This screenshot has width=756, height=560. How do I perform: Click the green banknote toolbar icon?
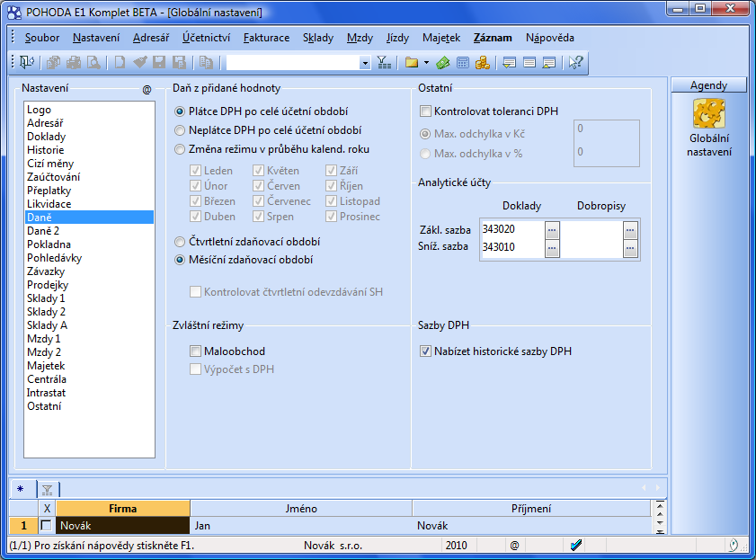coord(442,62)
